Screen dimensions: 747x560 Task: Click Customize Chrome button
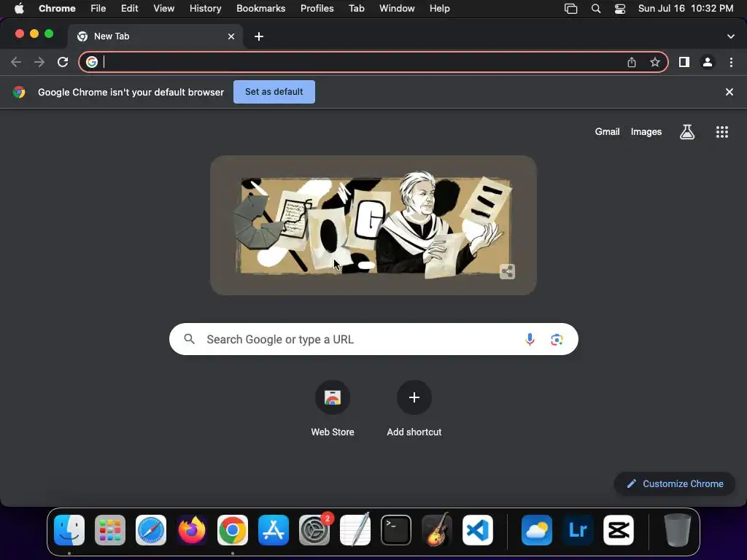pos(675,484)
